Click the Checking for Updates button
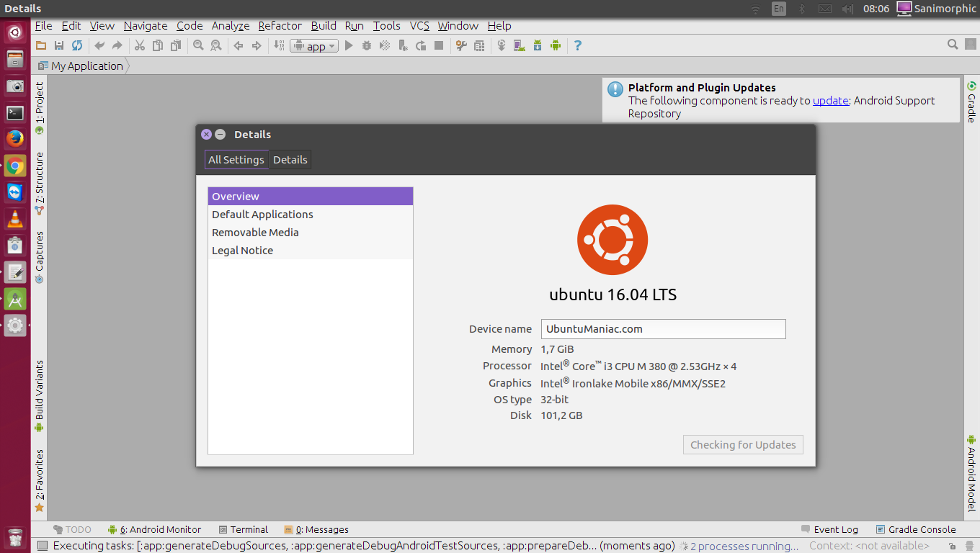This screenshot has width=980, height=553. tap(743, 445)
